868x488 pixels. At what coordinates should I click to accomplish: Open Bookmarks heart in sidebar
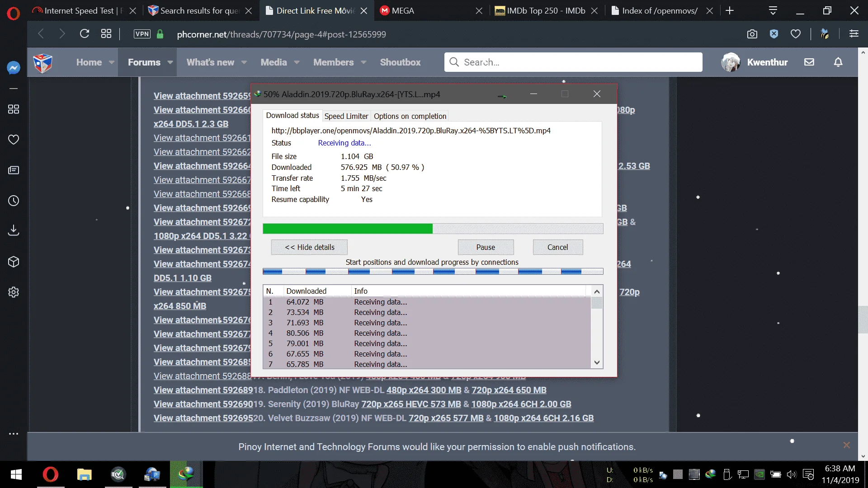[14, 140]
